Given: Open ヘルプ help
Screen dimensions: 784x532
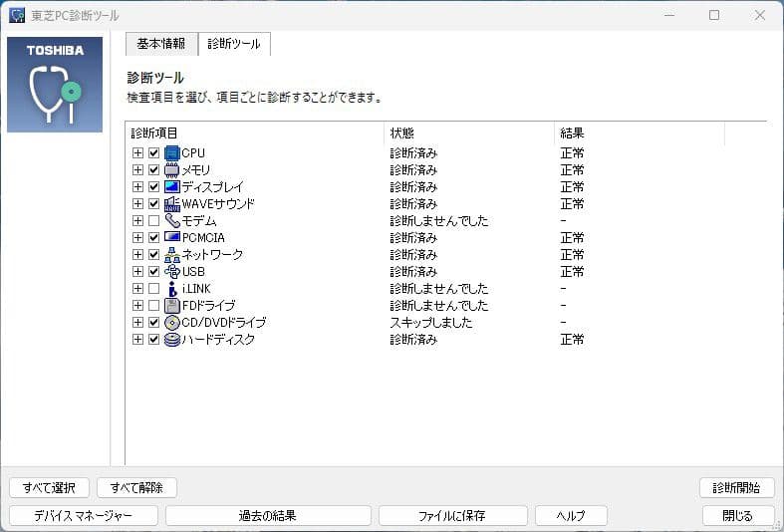Looking at the screenshot, I should (x=571, y=515).
